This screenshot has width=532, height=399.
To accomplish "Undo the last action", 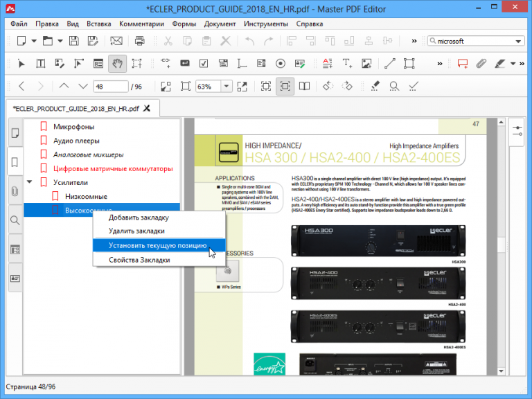I will click(x=249, y=41).
